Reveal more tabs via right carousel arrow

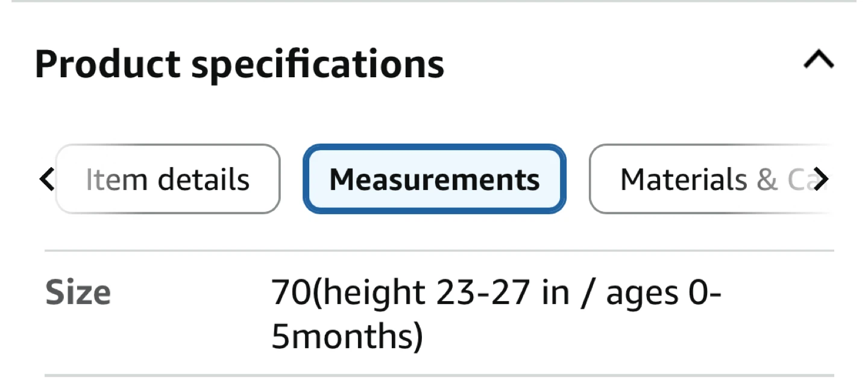(820, 179)
